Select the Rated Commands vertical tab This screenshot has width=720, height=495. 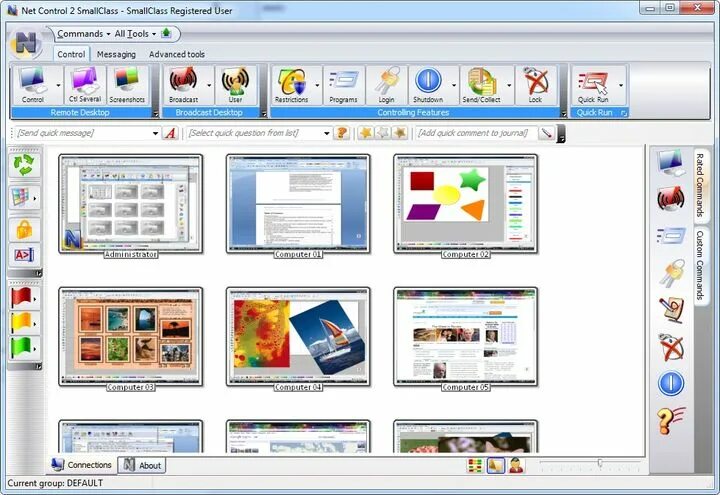tap(700, 185)
